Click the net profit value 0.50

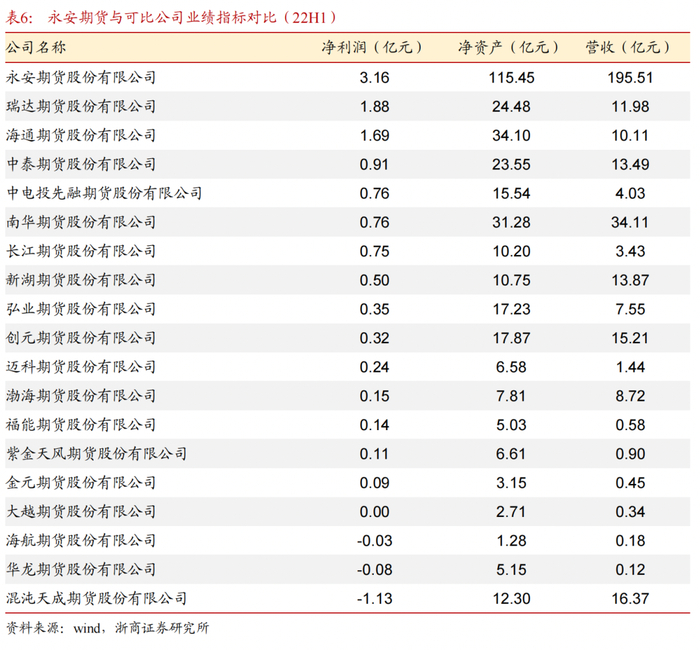[x=375, y=280]
